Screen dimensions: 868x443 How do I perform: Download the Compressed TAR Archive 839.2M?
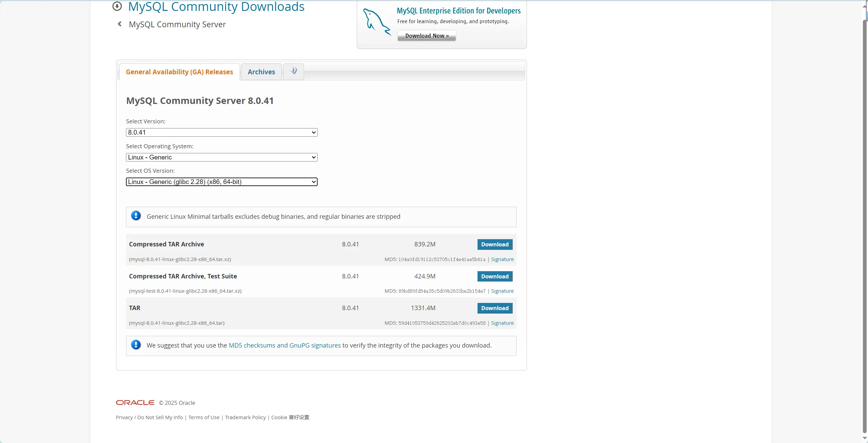pyautogui.click(x=495, y=244)
